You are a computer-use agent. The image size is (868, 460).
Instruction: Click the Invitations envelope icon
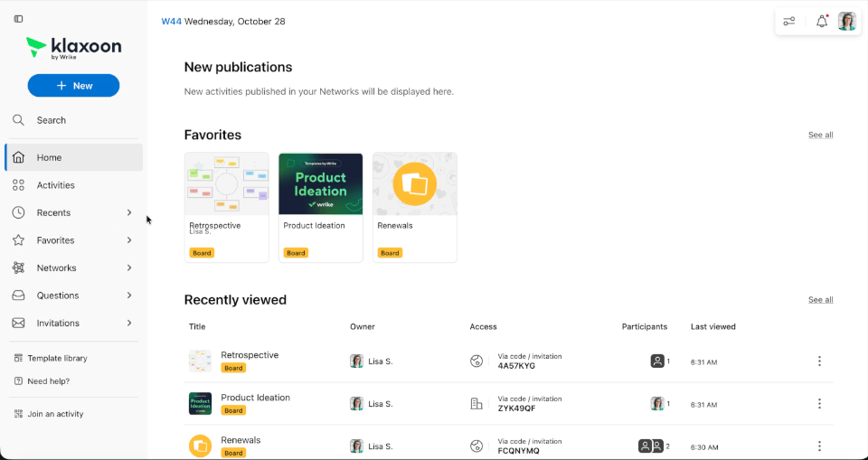pyautogui.click(x=18, y=323)
